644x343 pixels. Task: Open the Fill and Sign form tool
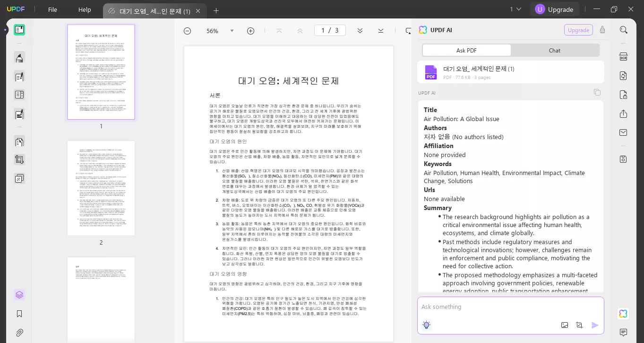tap(19, 114)
